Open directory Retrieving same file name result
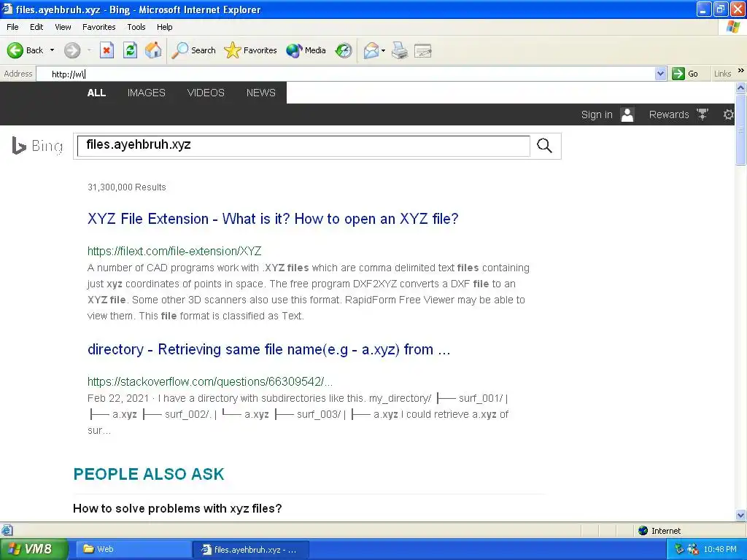This screenshot has width=747, height=560. pos(268,349)
